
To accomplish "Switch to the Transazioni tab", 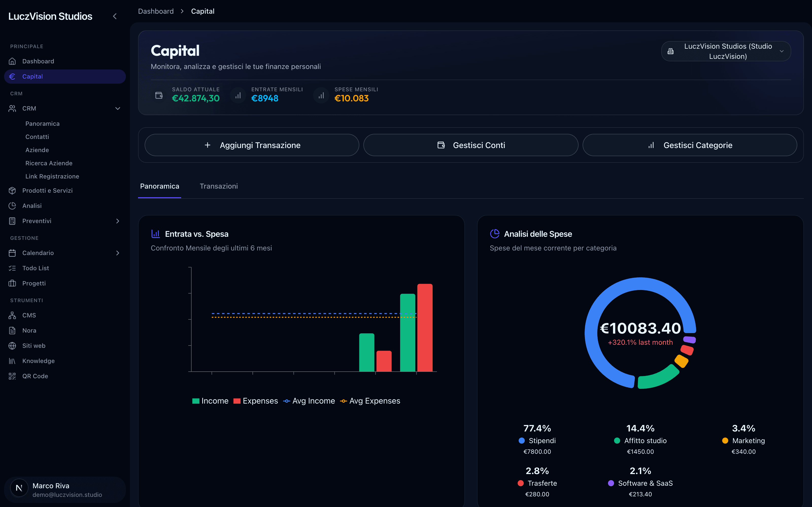I will (x=219, y=186).
